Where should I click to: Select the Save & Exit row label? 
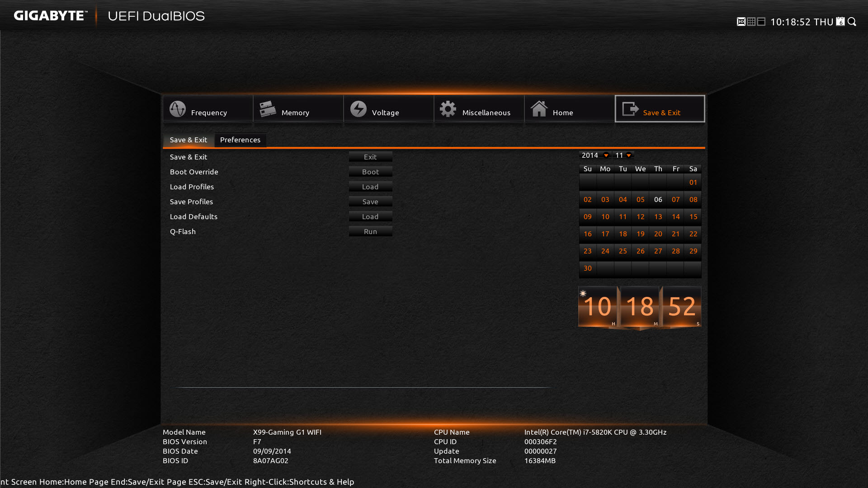(x=189, y=157)
